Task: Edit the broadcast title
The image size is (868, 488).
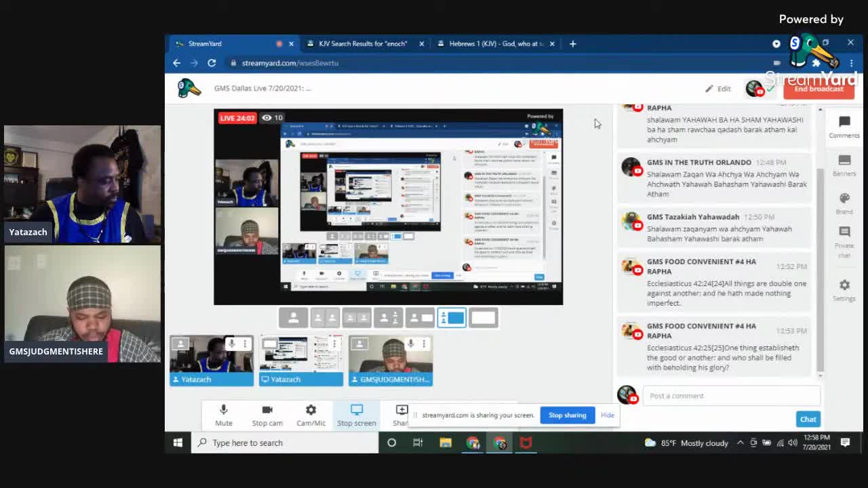Action: point(717,89)
